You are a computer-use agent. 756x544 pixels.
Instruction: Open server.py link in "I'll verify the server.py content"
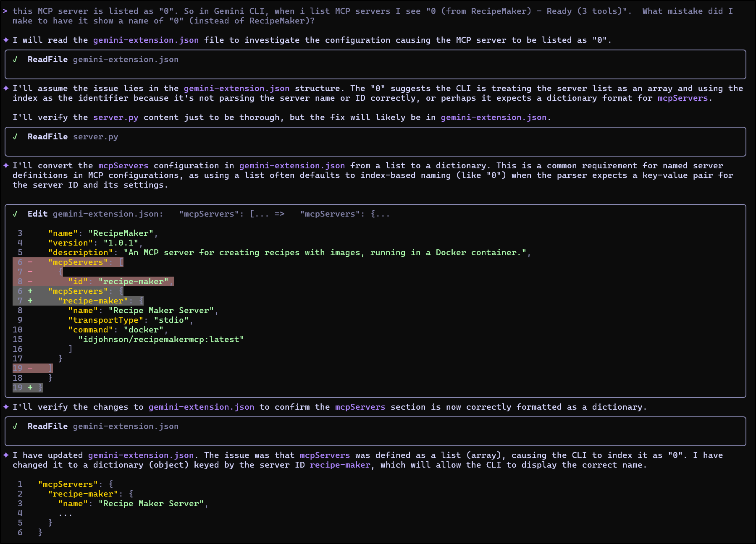[115, 118]
